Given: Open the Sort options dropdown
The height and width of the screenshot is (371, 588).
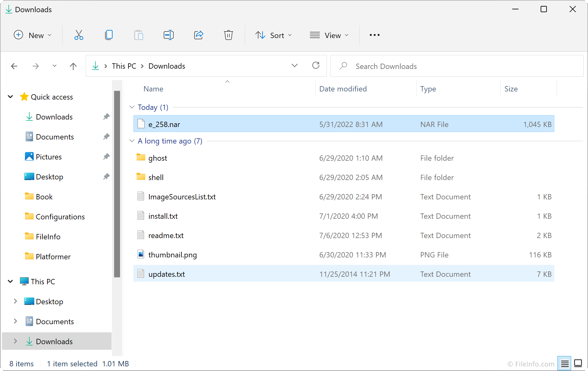Looking at the screenshot, I should (274, 35).
